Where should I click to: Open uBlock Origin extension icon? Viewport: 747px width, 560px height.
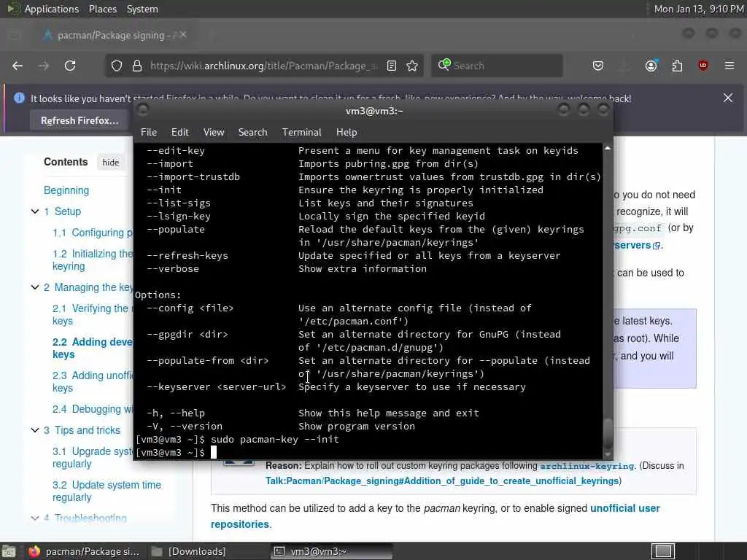[703, 66]
